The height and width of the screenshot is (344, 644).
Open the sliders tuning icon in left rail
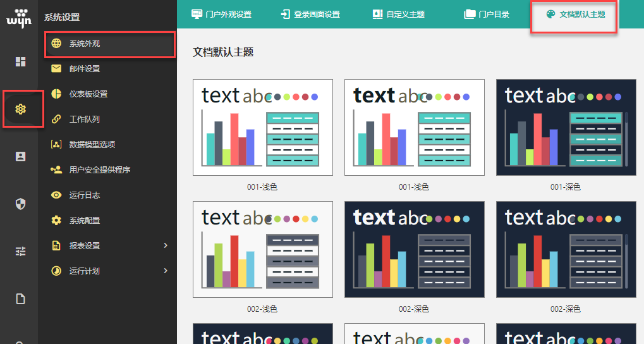pyautogui.click(x=21, y=251)
